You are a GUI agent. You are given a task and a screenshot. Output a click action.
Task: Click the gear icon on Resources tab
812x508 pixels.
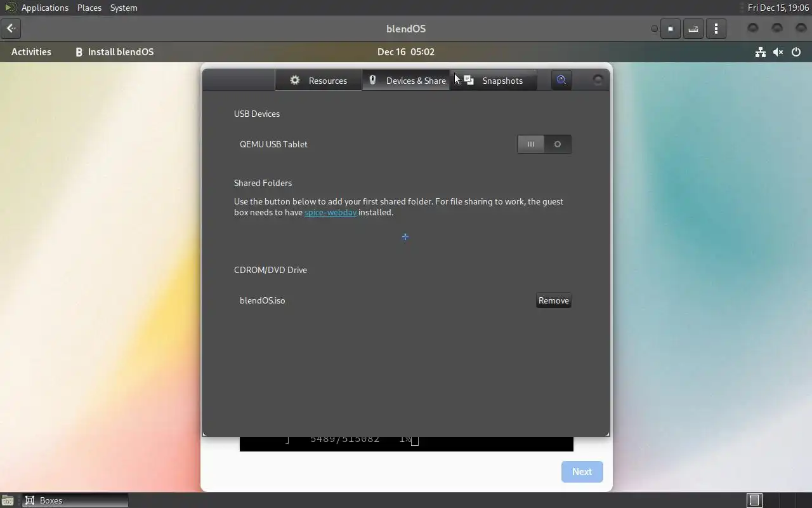[x=295, y=80]
